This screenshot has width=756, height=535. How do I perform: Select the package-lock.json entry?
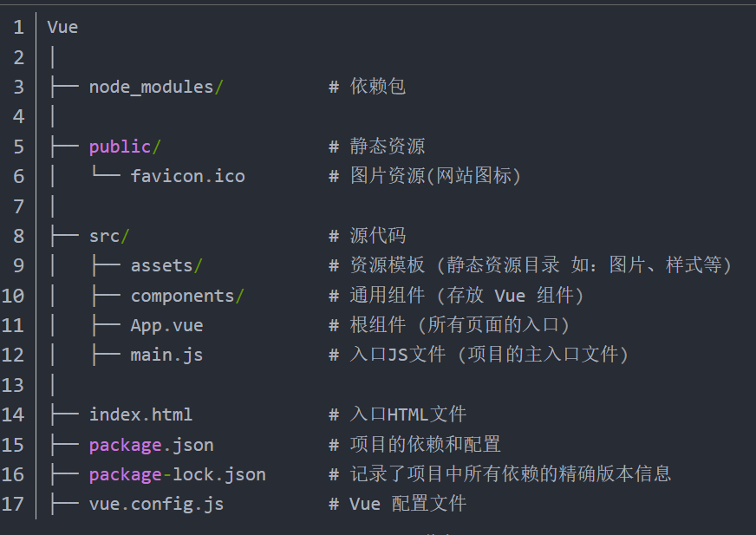click(178, 475)
